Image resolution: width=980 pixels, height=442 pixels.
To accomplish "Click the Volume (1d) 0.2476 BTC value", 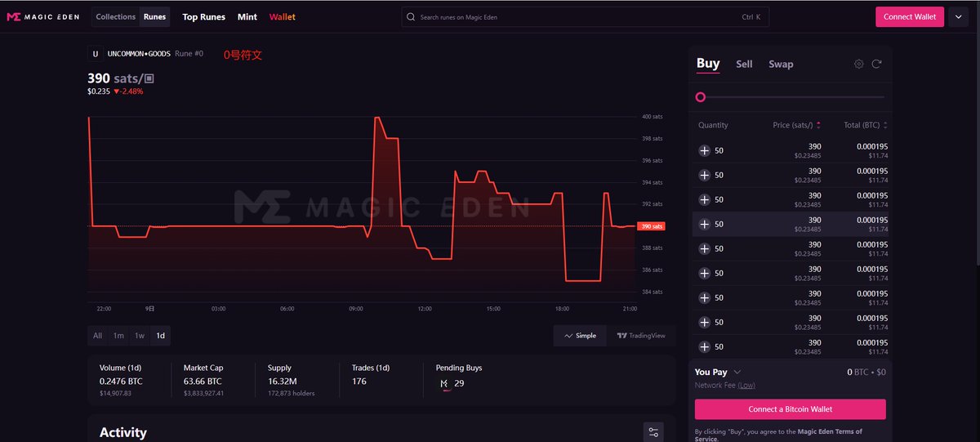I will pos(122,382).
